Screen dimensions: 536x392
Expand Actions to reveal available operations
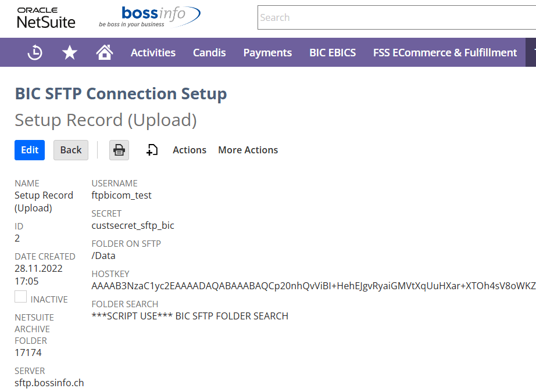point(190,150)
